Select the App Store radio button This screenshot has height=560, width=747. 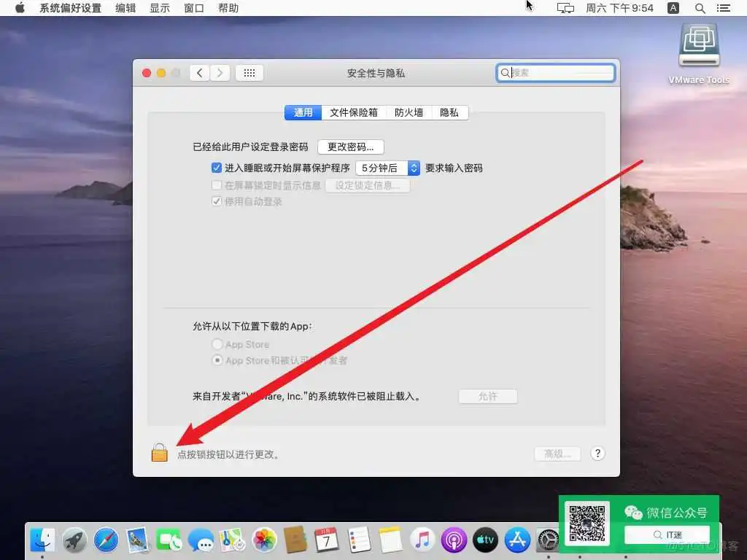pos(217,343)
